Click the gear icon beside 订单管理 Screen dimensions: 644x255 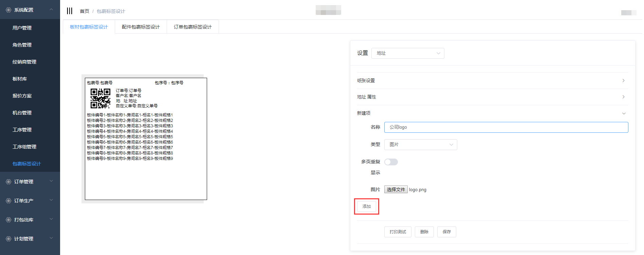[8, 182]
